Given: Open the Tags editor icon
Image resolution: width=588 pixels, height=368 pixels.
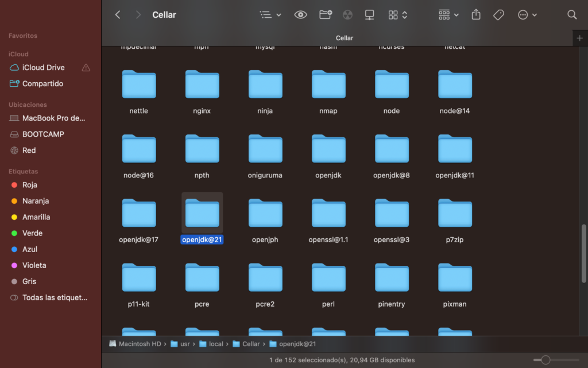Looking at the screenshot, I should [x=498, y=15].
